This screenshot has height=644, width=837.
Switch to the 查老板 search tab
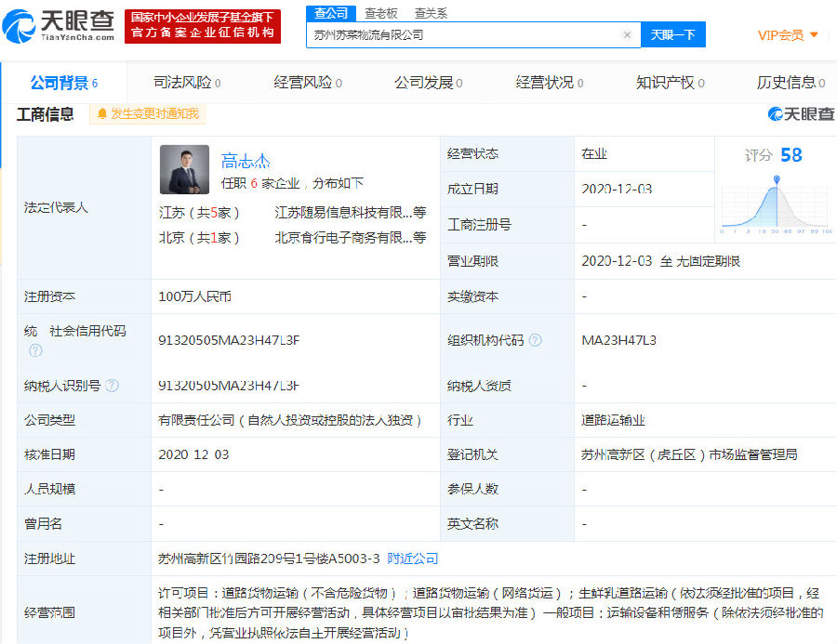pyautogui.click(x=380, y=13)
